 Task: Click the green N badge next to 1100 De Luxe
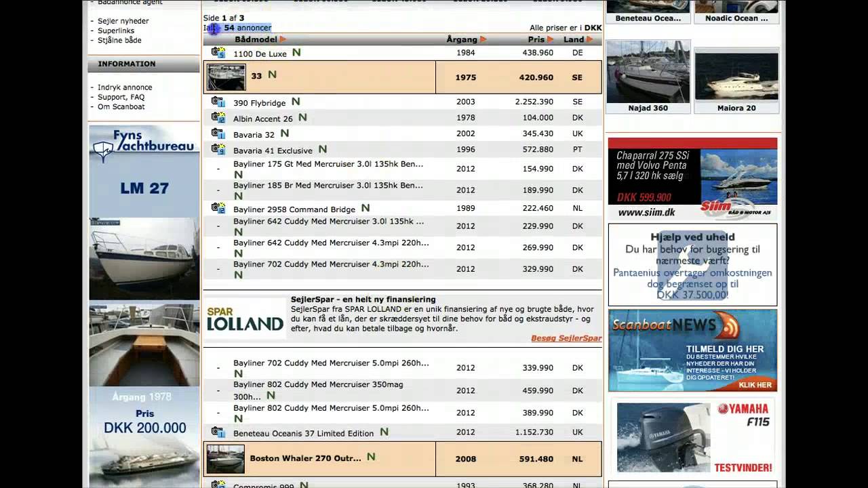point(296,52)
